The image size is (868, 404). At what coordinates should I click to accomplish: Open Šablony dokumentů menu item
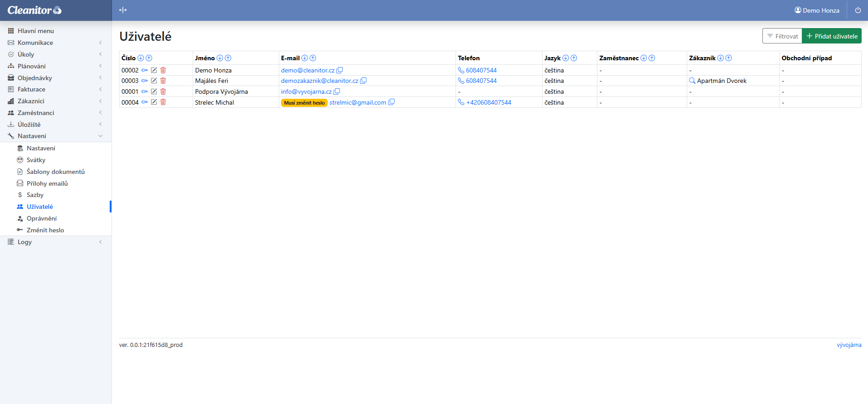pyautogui.click(x=55, y=172)
